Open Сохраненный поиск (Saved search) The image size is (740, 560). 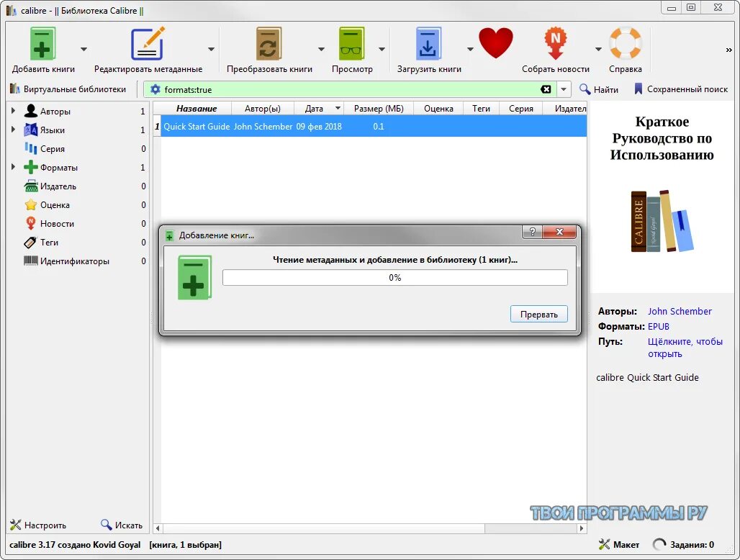click(680, 89)
